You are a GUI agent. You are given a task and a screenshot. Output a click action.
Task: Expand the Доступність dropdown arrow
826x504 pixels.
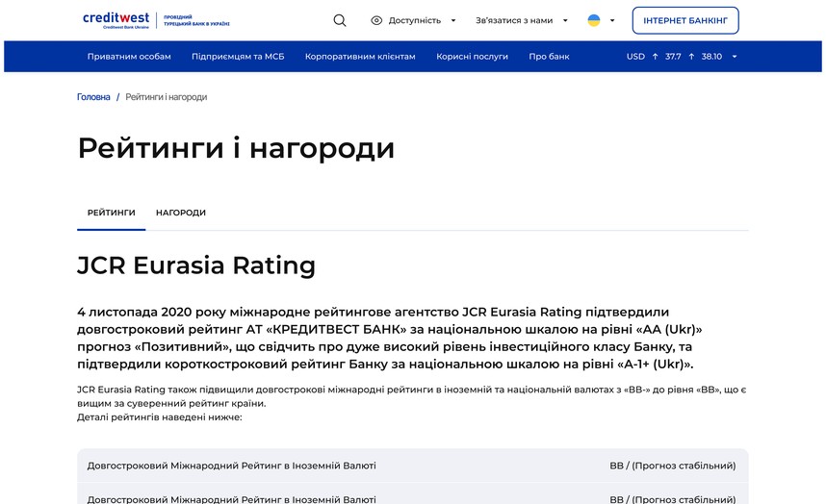click(453, 20)
